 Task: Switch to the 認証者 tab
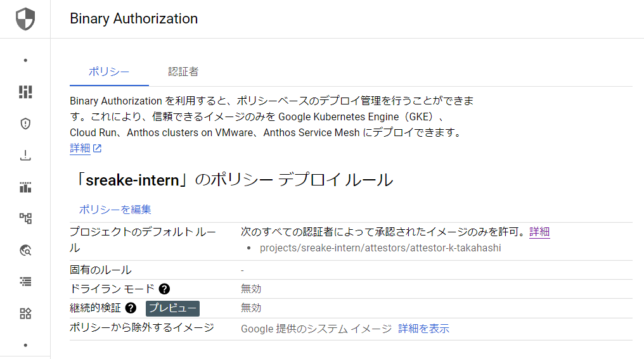pos(183,72)
